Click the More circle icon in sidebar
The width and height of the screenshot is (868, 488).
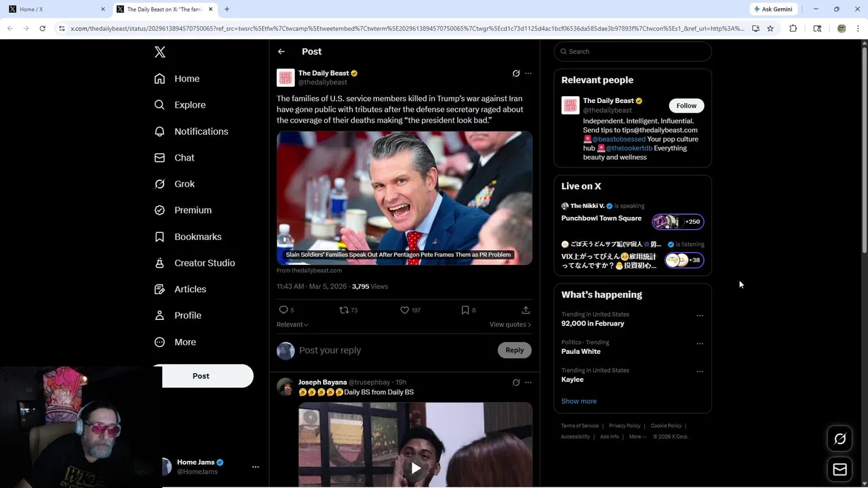click(x=160, y=342)
